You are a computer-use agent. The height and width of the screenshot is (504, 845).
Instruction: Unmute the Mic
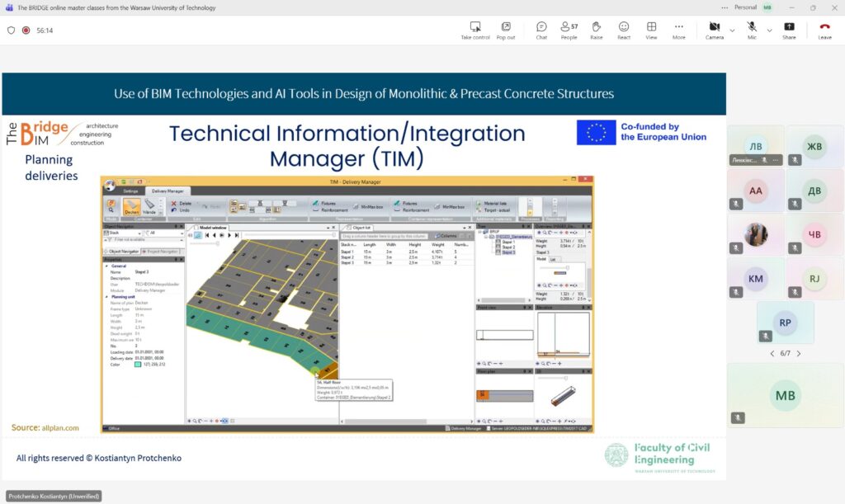point(752,31)
